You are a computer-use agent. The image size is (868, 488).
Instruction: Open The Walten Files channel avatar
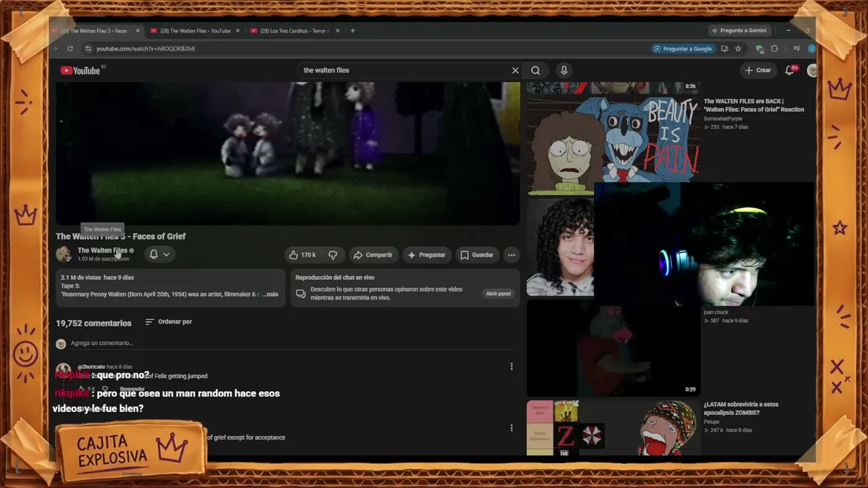64,254
